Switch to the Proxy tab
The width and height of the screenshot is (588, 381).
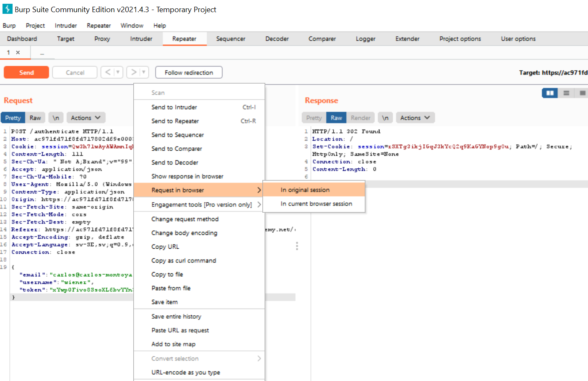[102, 39]
